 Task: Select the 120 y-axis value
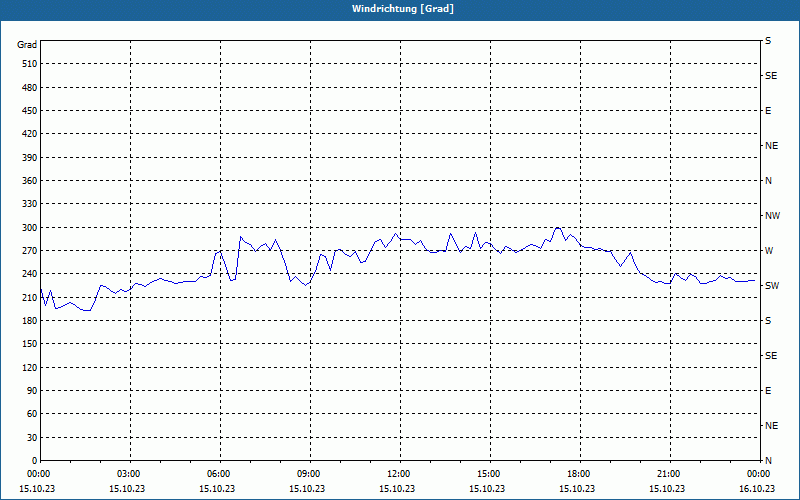30,367
